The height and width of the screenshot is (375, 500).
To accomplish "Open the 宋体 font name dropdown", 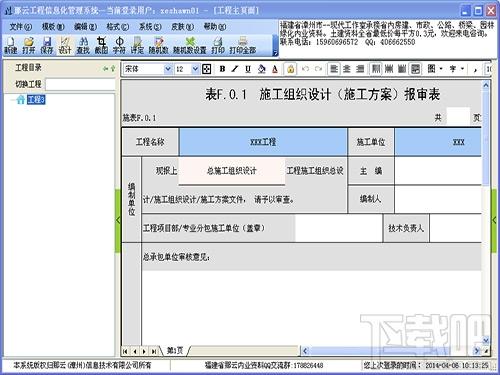I will pos(168,69).
